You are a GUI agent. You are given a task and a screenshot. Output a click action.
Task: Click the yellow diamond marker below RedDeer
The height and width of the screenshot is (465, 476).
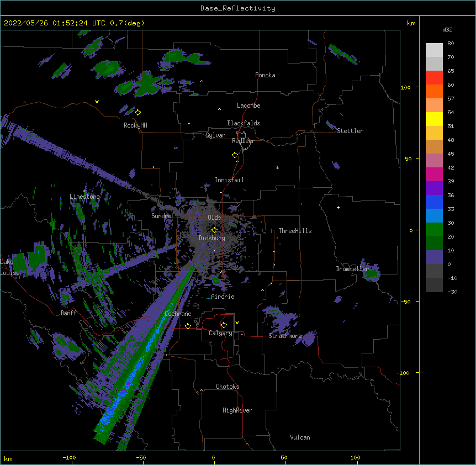click(x=235, y=155)
